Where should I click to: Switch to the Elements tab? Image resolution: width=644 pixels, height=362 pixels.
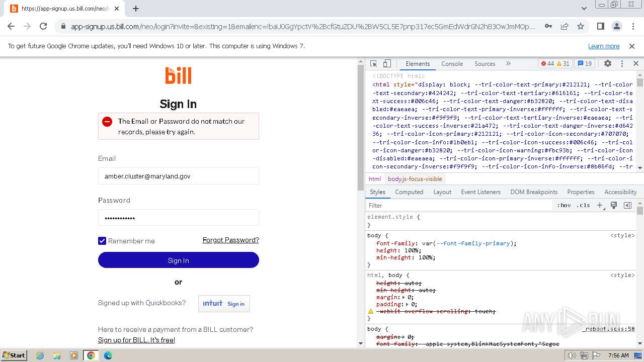[x=418, y=64]
